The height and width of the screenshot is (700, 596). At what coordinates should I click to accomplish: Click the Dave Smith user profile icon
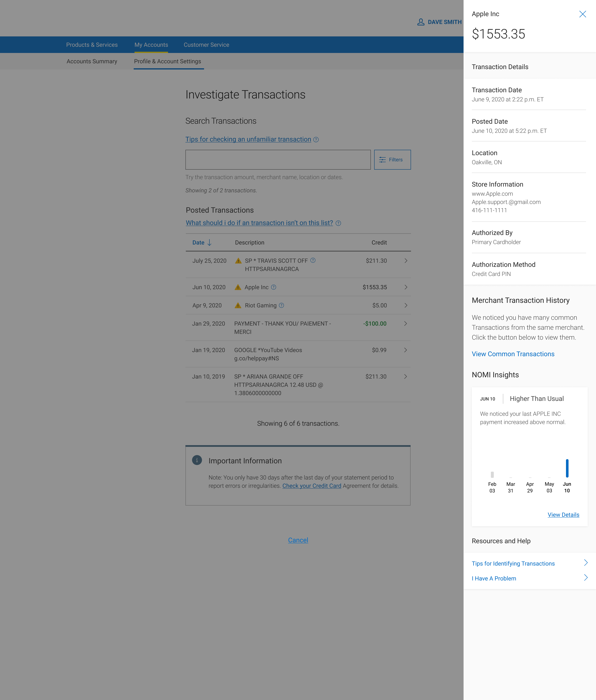(x=421, y=22)
